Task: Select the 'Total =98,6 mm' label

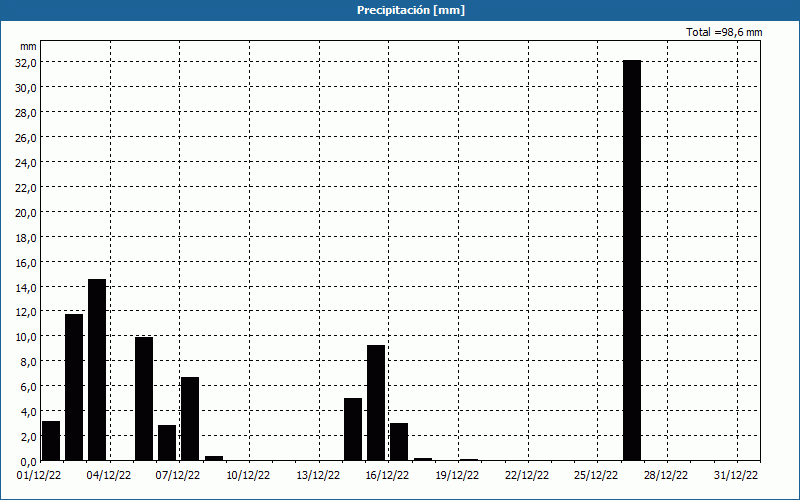Action: [x=724, y=32]
